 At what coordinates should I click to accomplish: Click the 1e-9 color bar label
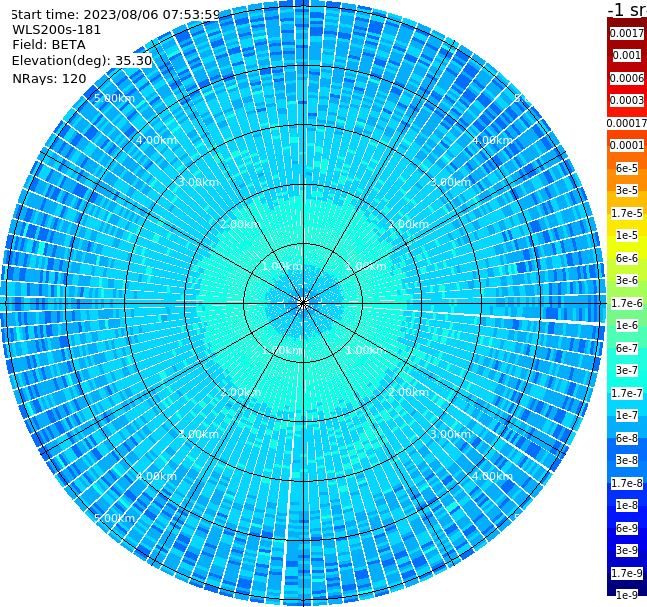tap(627, 595)
